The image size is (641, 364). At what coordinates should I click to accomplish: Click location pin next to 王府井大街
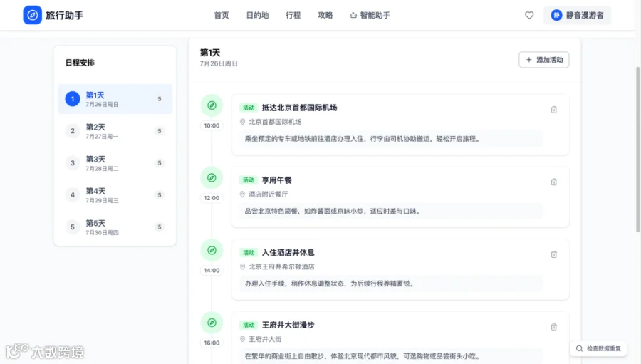[x=242, y=339]
